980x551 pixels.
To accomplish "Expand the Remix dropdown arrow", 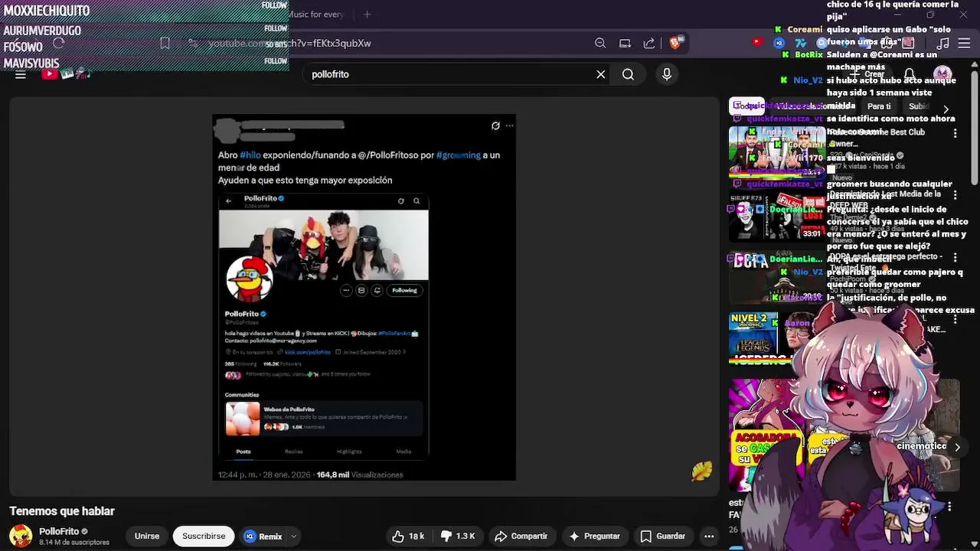I will [293, 536].
